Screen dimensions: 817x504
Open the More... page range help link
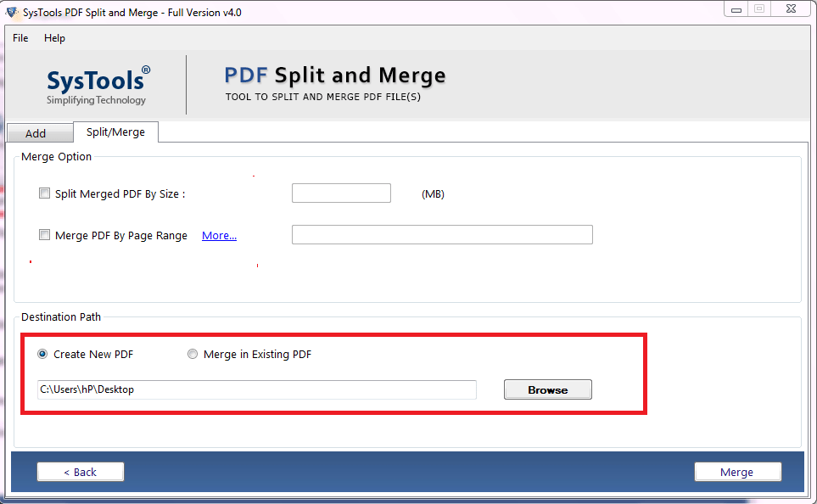coord(219,235)
